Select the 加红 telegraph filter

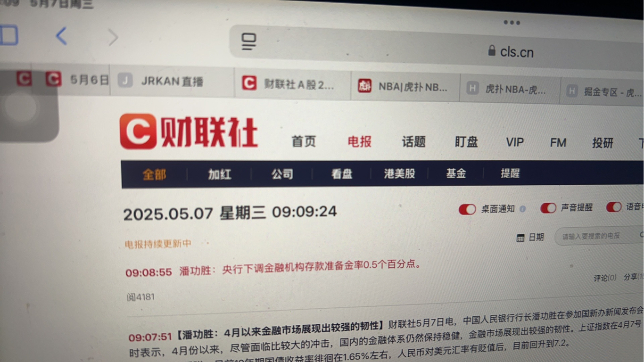(x=220, y=174)
